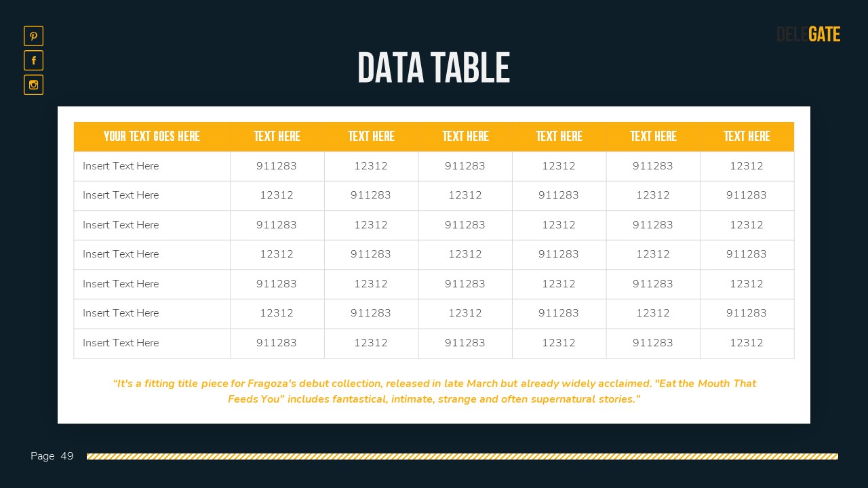
Task: Click the second row's first 12312 value
Action: pyautogui.click(x=277, y=195)
